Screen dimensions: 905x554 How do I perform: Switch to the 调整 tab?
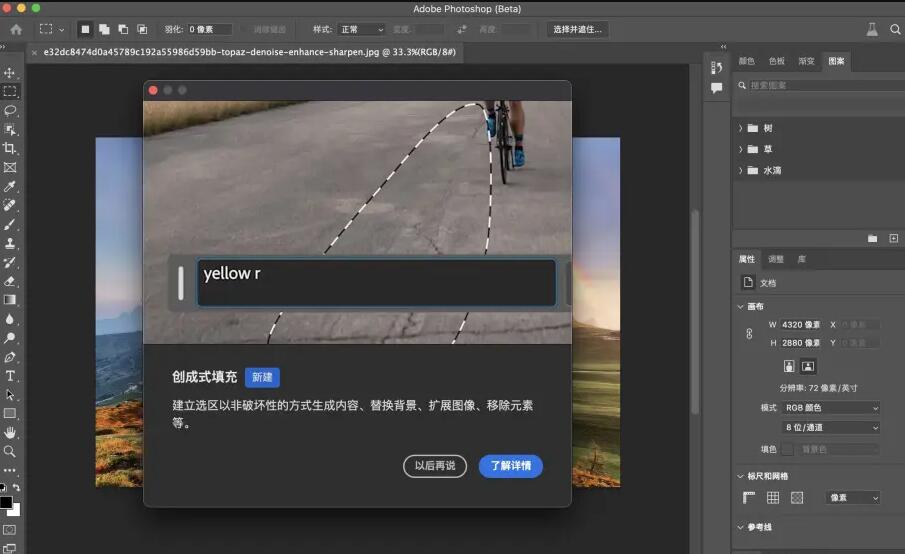tap(776, 259)
